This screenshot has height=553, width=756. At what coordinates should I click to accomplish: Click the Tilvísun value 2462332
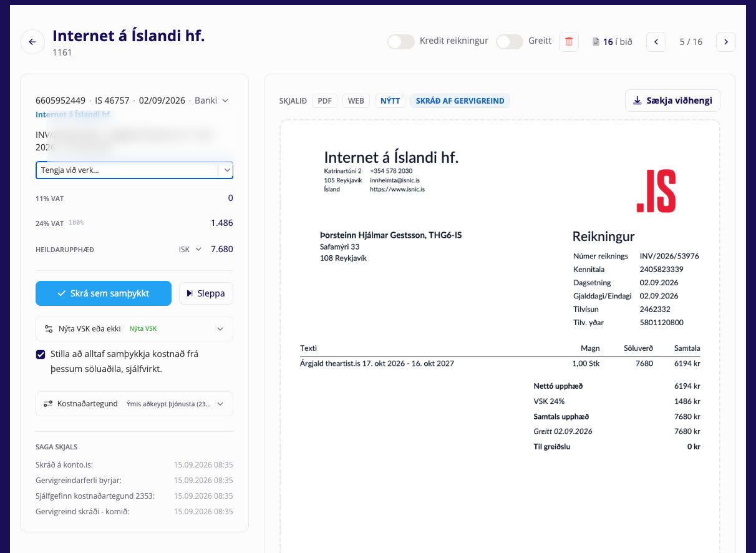pos(655,309)
